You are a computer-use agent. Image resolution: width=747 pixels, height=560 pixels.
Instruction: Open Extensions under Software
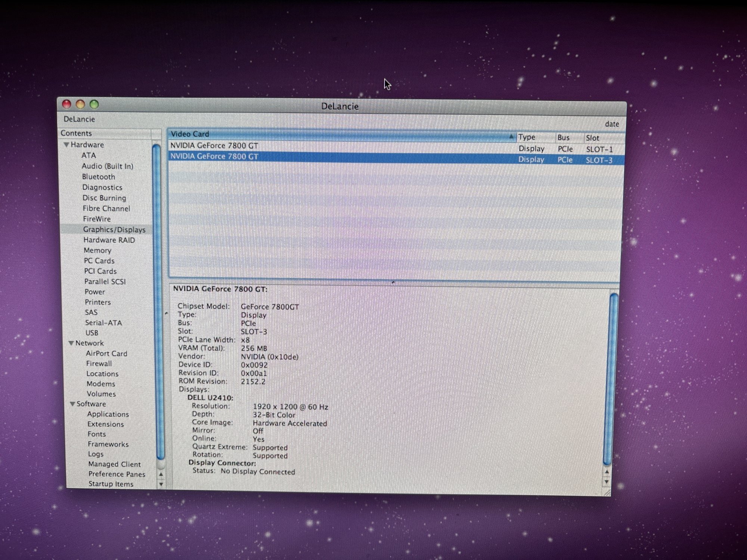point(105,424)
